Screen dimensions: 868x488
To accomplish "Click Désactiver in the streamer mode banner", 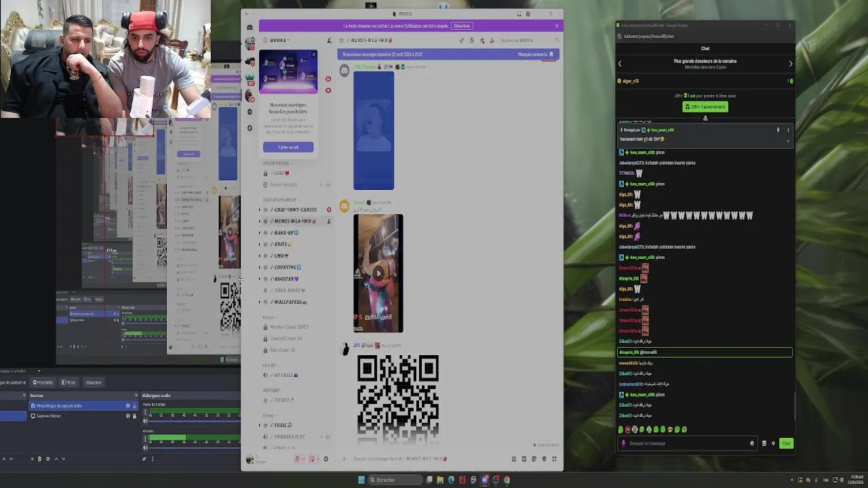I will coord(462,26).
